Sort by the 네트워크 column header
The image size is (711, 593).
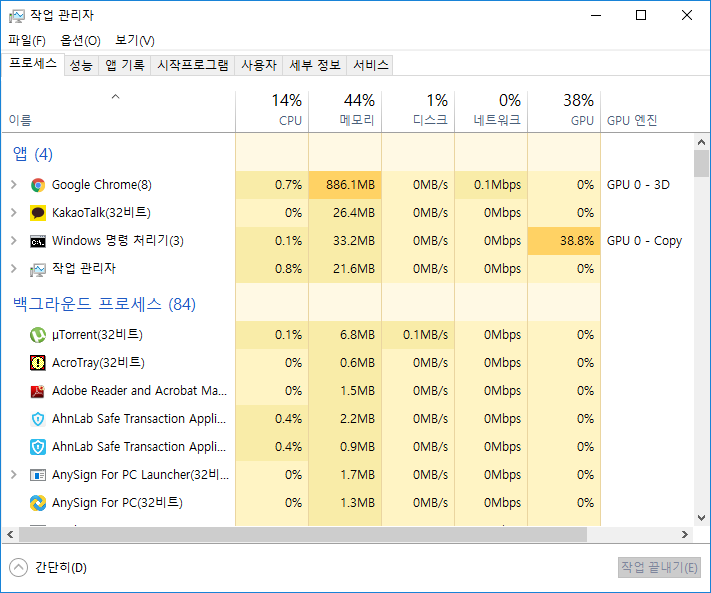[491, 111]
